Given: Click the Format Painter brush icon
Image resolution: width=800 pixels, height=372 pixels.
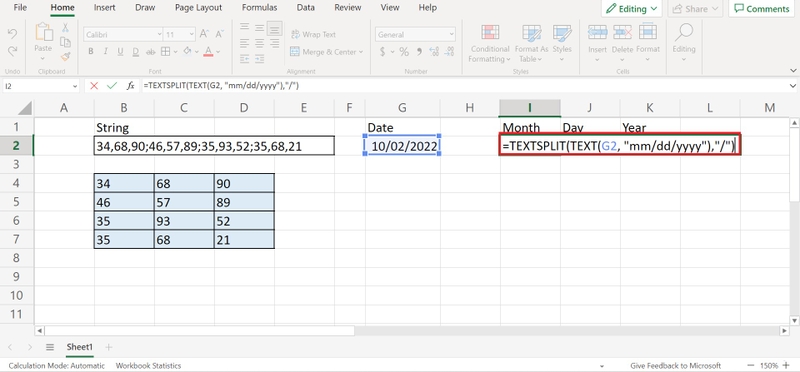Looking at the screenshot, I should (65, 56).
